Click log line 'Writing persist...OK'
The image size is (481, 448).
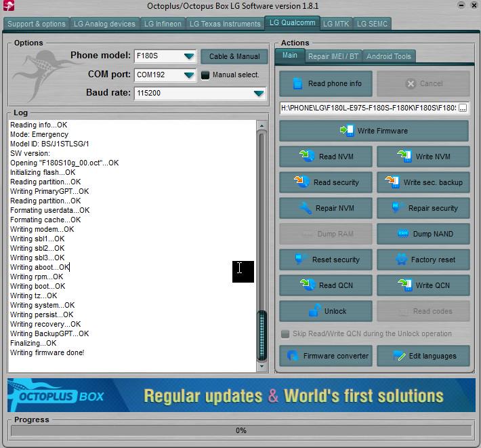pos(42,315)
